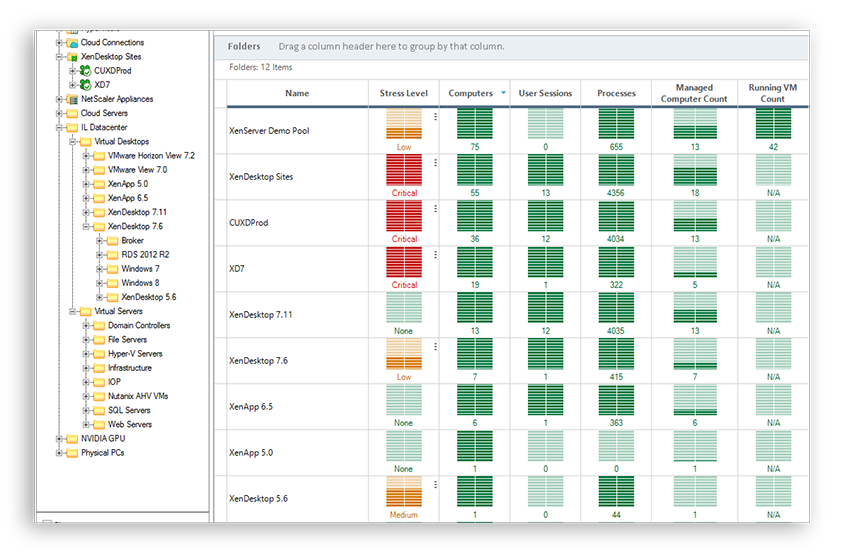This screenshot has height=556, width=845.
Task: Sort by the Name column header
Action: click(x=297, y=93)
